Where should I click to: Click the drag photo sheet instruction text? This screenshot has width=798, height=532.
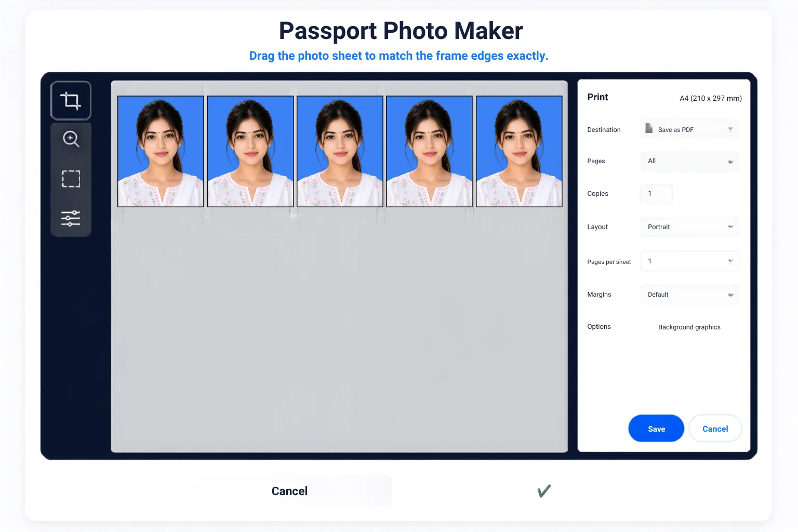pos(398,56)
